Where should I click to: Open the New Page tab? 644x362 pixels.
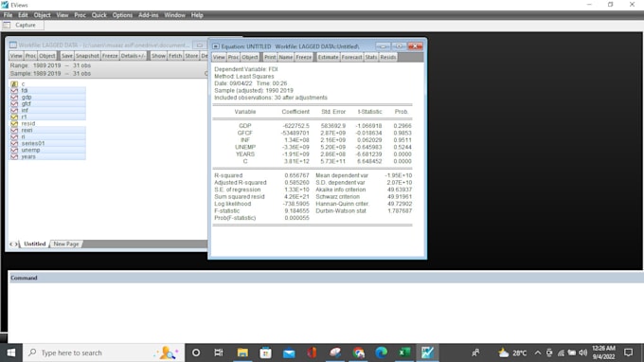pyautogui.click(x=65, y=244)
